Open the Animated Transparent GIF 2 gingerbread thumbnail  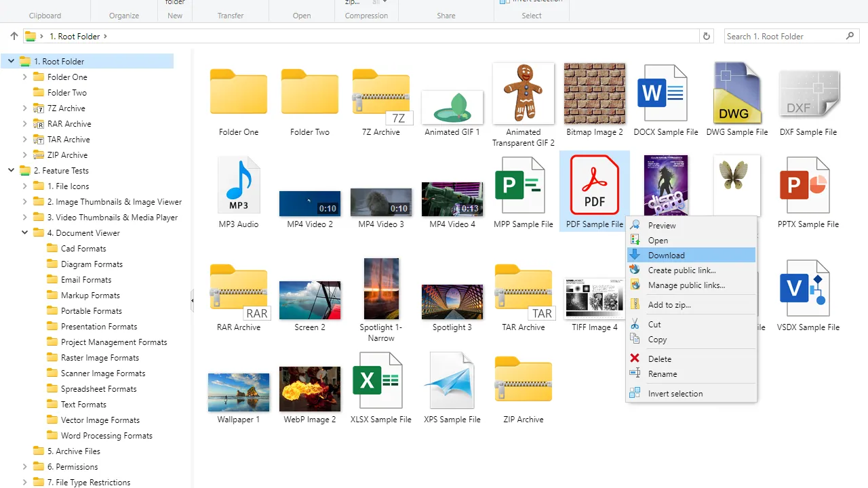click(x=524, y=94)
